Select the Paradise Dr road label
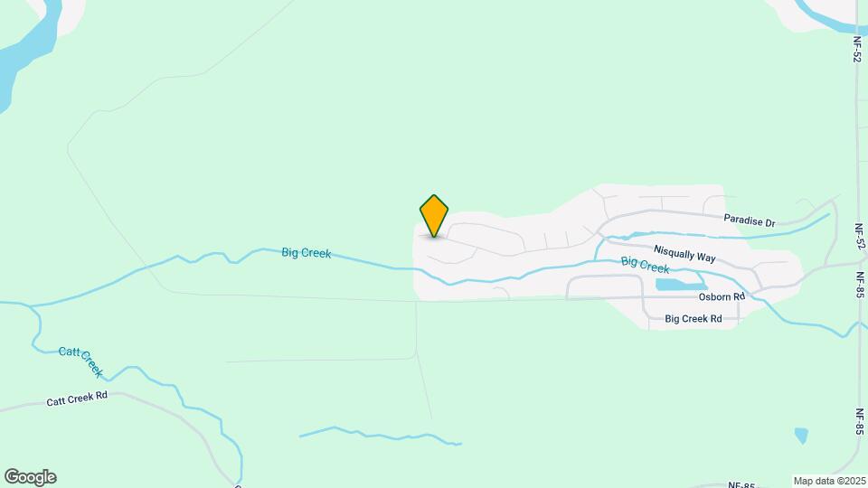Image resolution: width=868 pixels, height=488 pixels. [x=750, y=221]
